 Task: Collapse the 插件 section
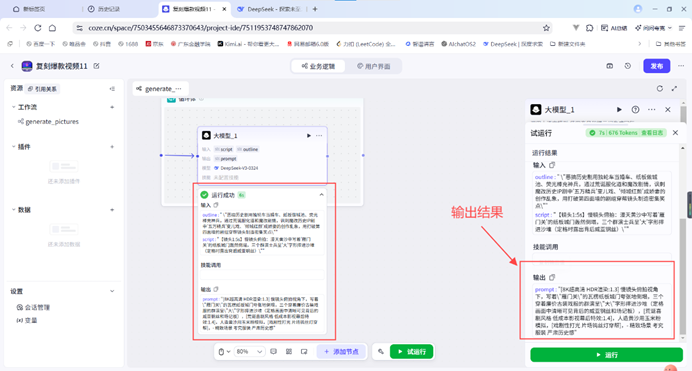click(13, 146)
